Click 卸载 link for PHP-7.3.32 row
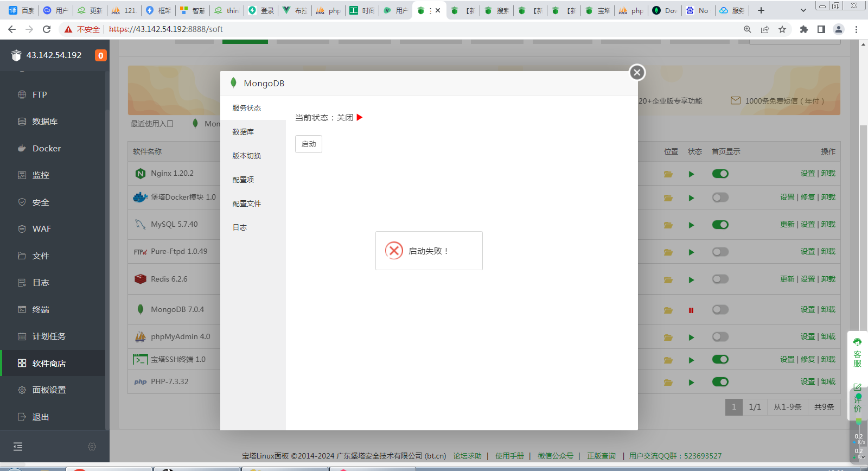Viewport: 868px width, 471px height. point(828,381)
